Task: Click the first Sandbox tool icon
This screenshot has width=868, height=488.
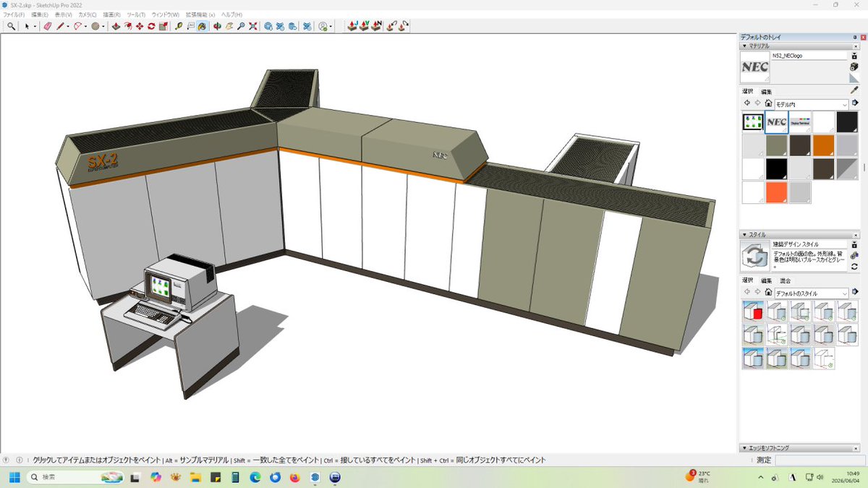Action: (353, 26)
